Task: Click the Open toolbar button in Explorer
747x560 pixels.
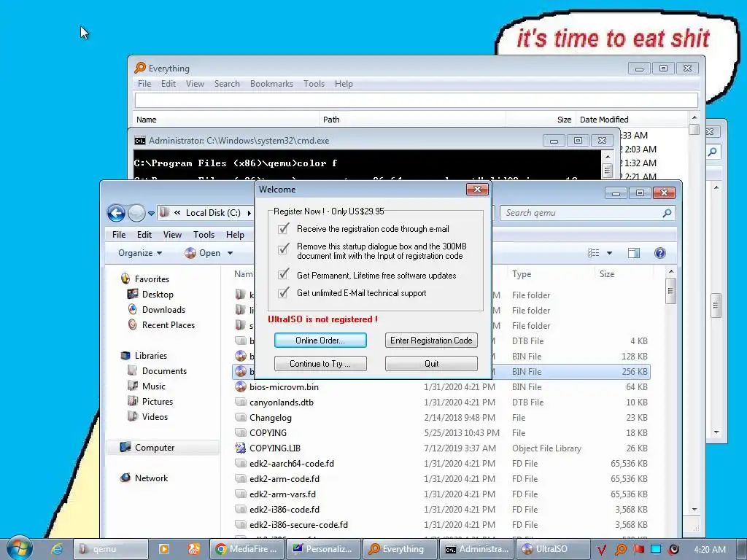Action: pyautogui.click(x=203, y=253)
